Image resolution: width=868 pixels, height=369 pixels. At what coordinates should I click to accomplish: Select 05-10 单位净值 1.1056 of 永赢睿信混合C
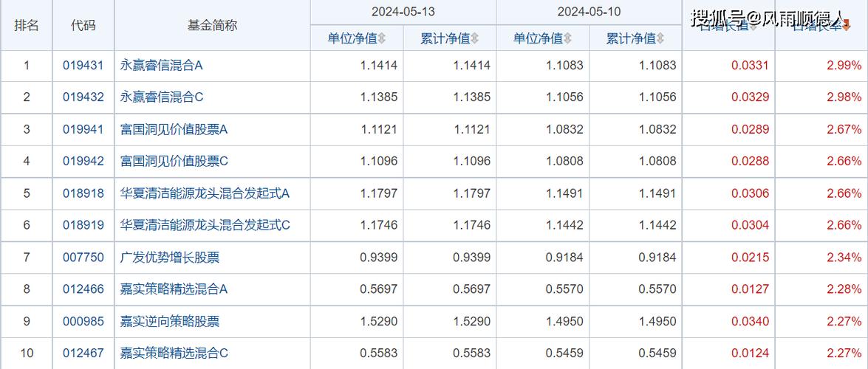[x=564, y=97]
